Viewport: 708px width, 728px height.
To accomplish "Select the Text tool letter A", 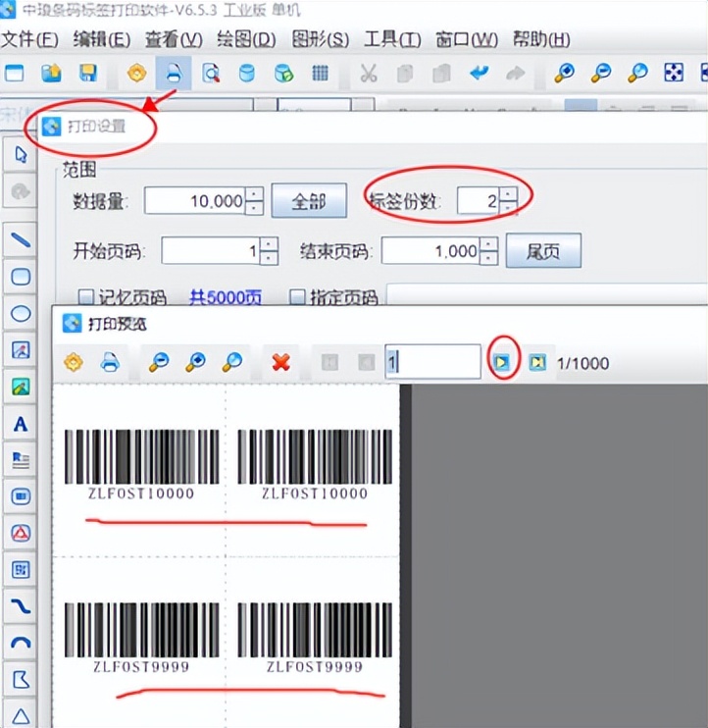I will click(21, 424).
